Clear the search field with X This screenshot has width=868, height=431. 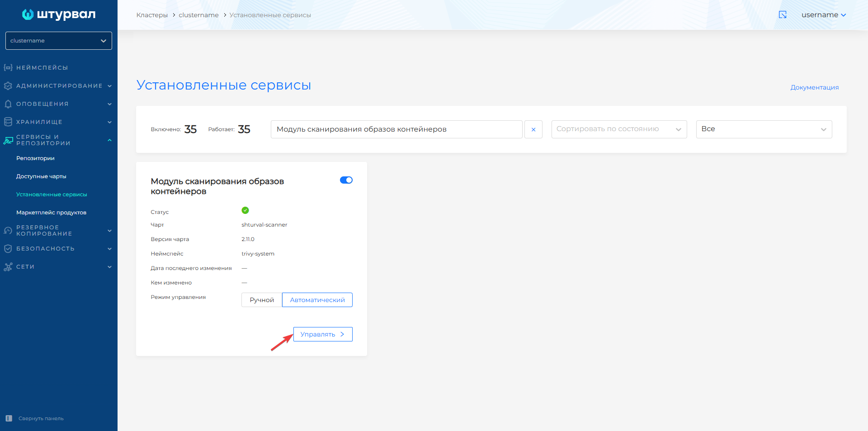pos(533,129)
